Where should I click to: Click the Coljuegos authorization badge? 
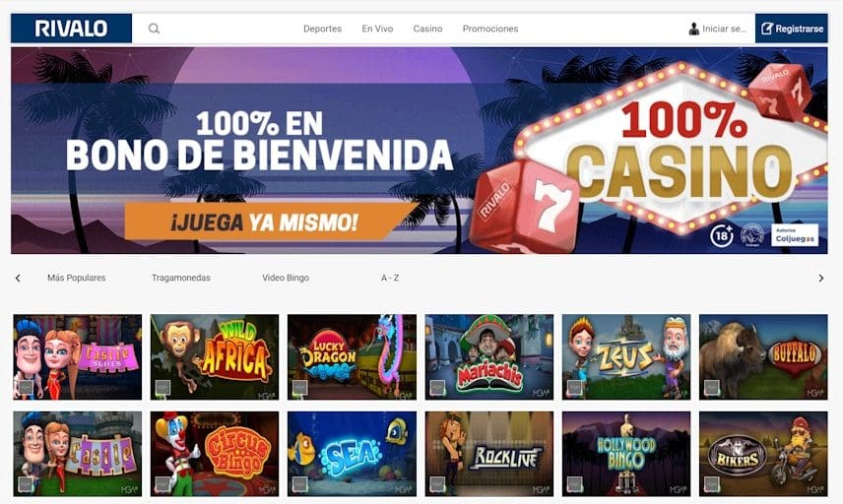795,235
